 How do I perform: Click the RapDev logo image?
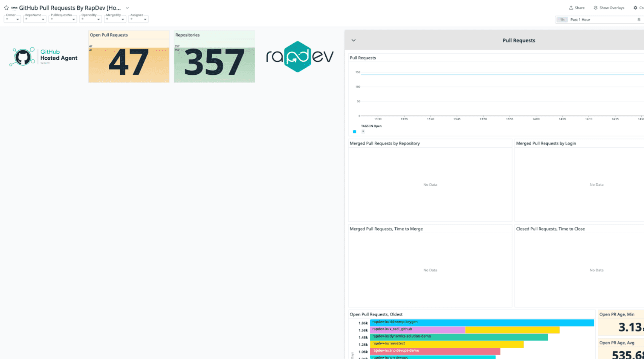click(300, 57)
